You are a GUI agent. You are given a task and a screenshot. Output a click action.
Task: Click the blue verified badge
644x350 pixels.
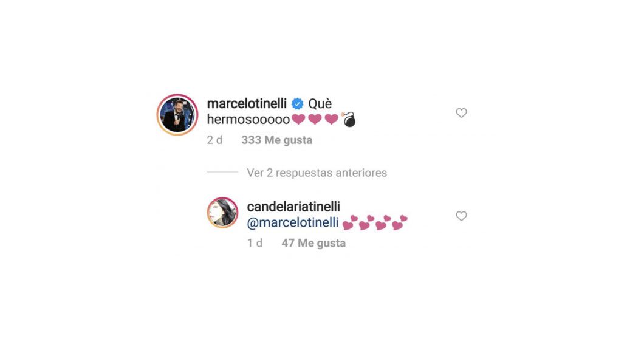coord(297,104)
